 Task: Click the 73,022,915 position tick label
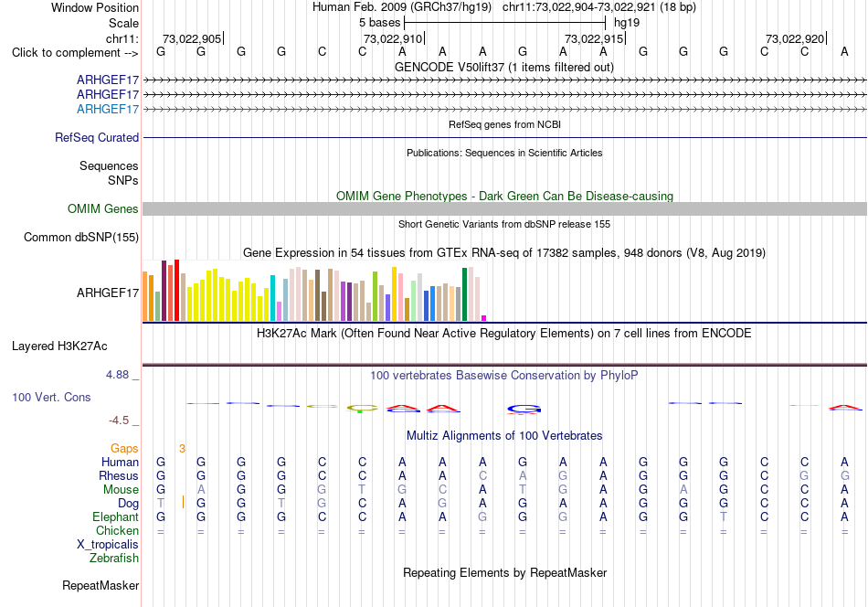pyautogui.click(x=593, y=38)
